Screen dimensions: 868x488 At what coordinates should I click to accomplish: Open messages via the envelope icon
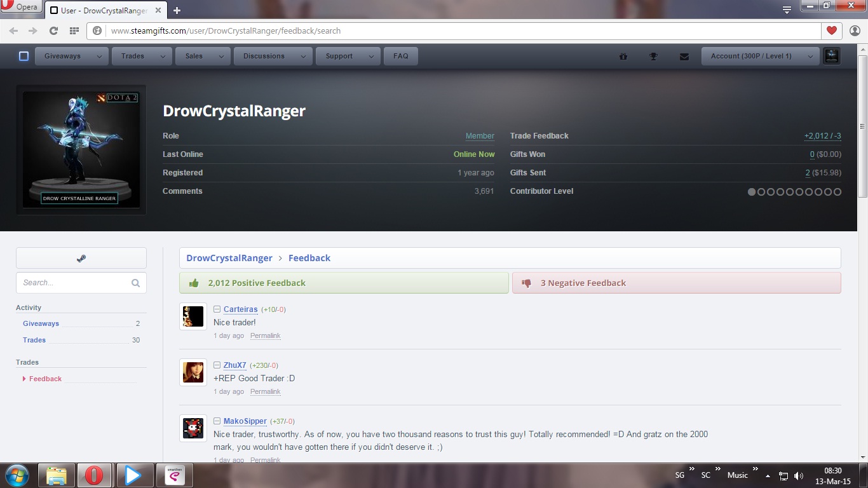(684, 57)
